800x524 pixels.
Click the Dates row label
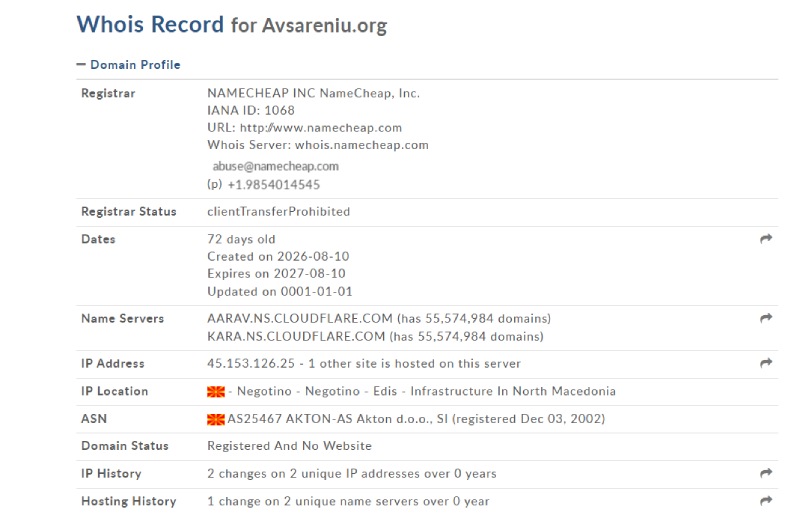[x=98, y=239]
